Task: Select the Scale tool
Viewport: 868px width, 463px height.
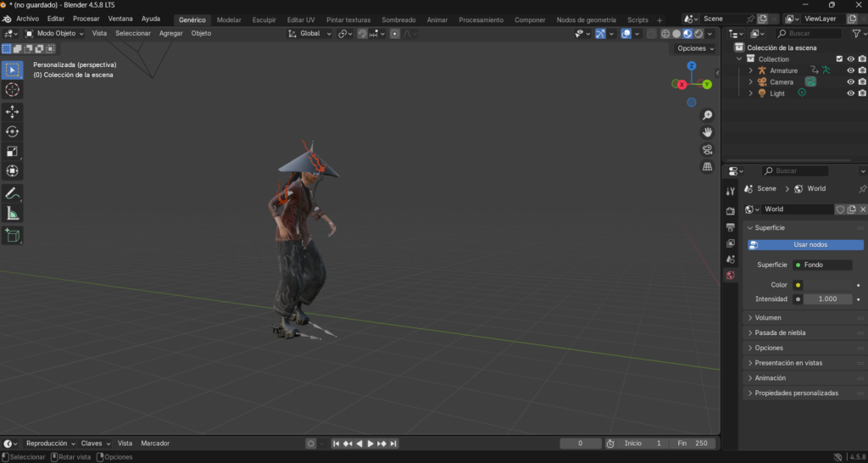Action: tap(12, 151)
